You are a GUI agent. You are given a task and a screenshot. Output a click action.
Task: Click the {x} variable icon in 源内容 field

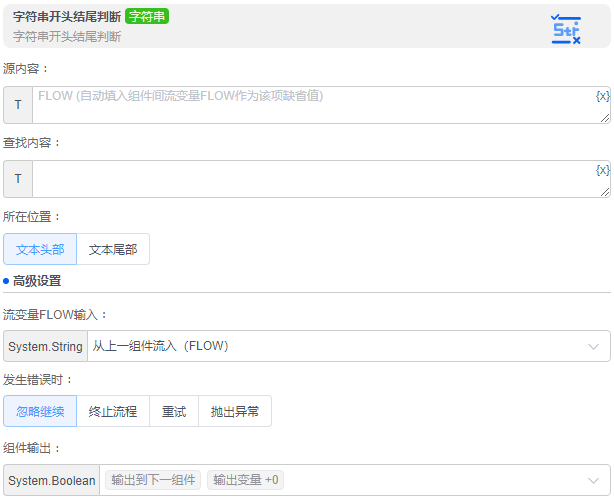[x=602, y=96]
